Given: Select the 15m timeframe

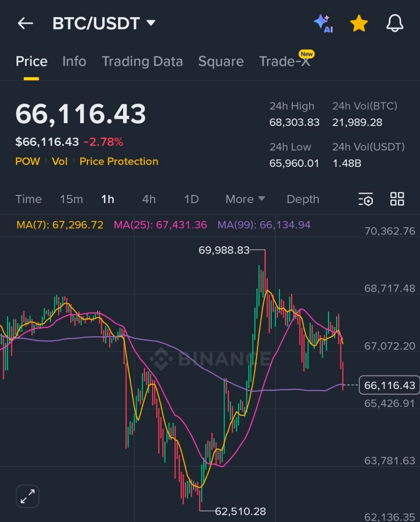Looking at the screenshot, I should pos(71,199).
